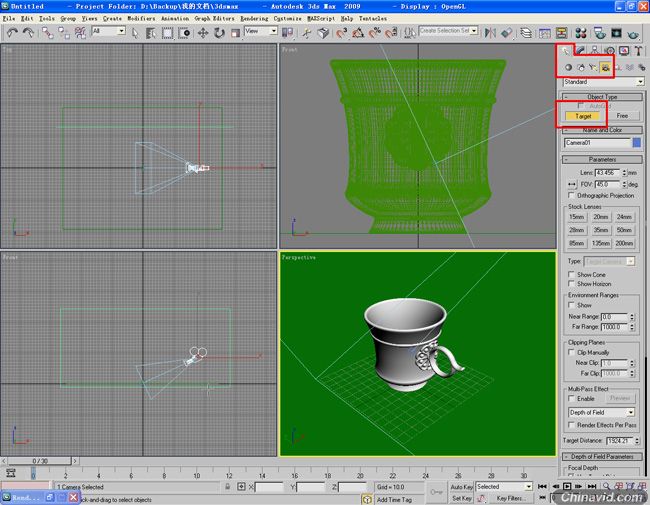Collapse the Depth of Field Parameters rollout
650x505 pixels.
(x=602, y=456)
